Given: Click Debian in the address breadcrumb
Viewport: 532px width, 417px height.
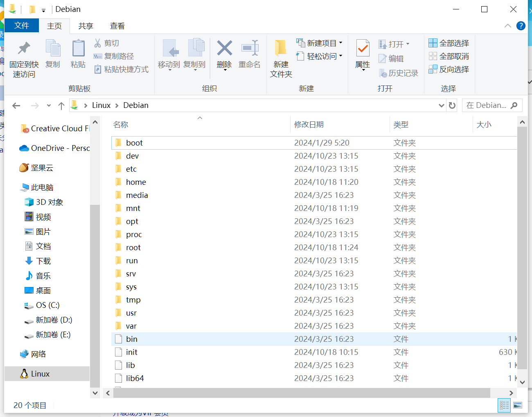Looking at the screenshot, I should click(x=136, y=105).
